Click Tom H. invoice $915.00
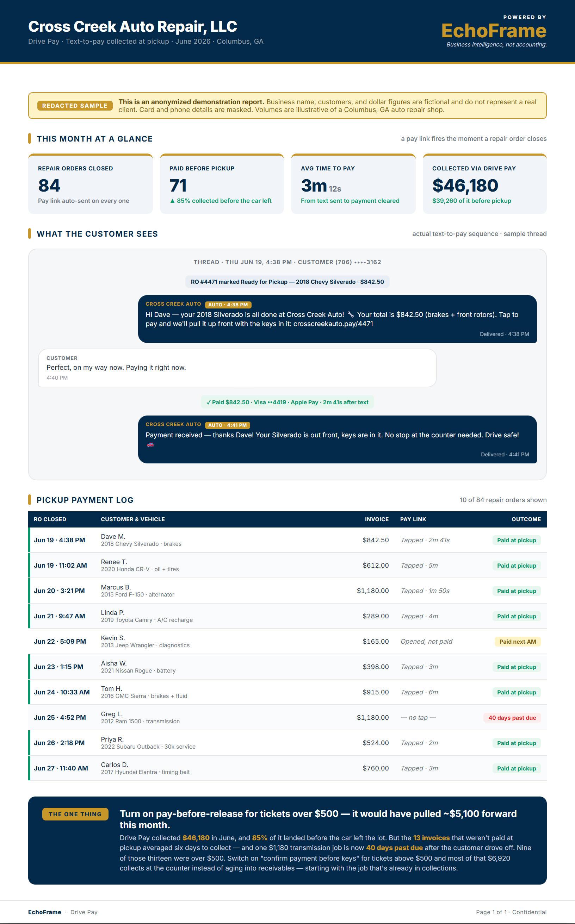The height and width of the screenshot is (924, 575). click(375, 692)
